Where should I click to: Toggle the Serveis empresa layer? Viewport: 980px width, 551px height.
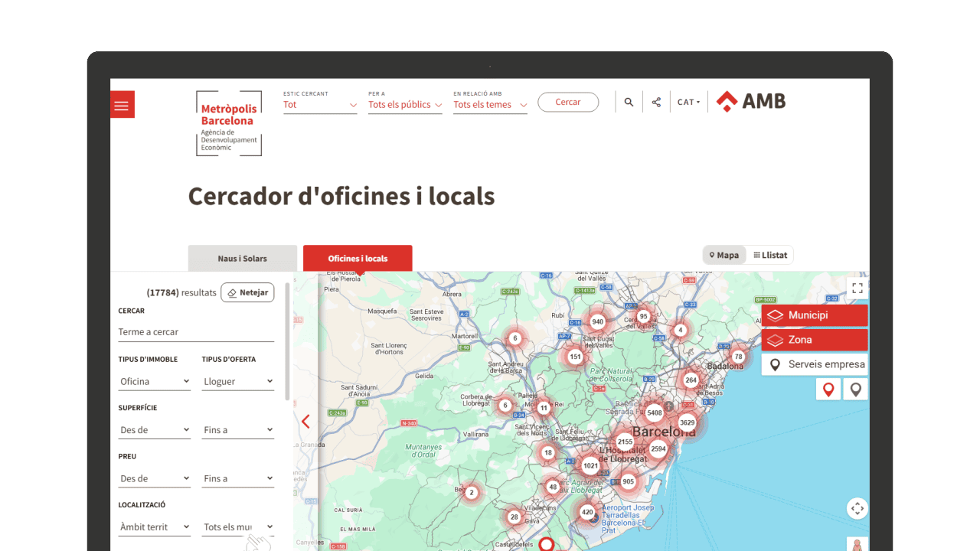tap(815, 364)
